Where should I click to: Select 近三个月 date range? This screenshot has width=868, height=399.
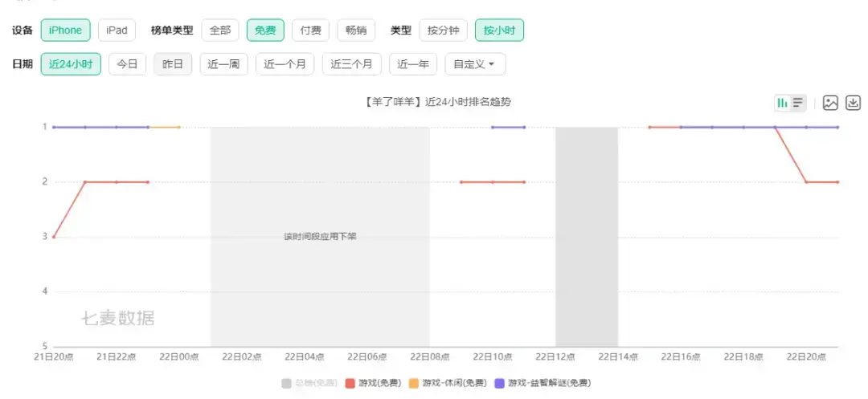tap(351, 64)
